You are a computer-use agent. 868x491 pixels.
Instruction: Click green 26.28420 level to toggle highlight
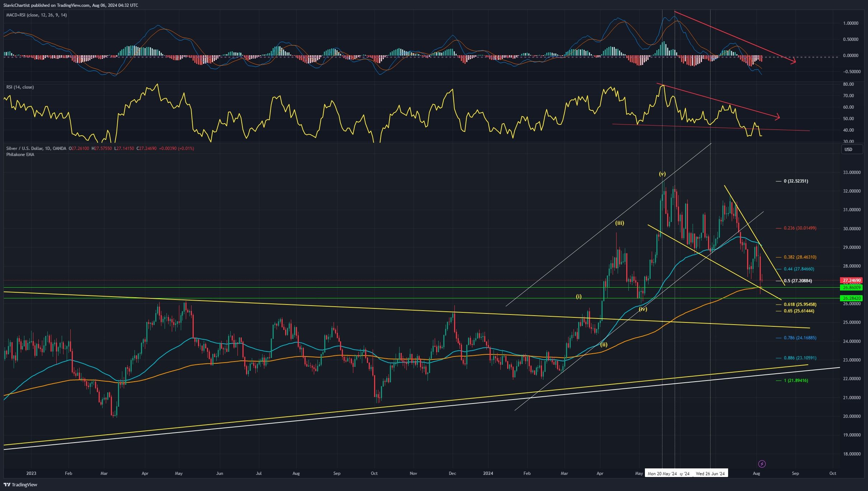tap(850, 298)
